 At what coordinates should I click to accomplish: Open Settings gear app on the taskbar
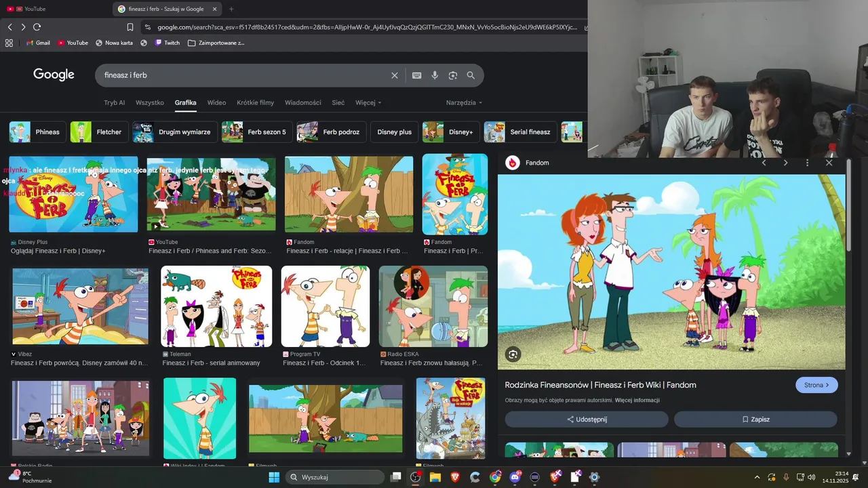tap(594, 477)
